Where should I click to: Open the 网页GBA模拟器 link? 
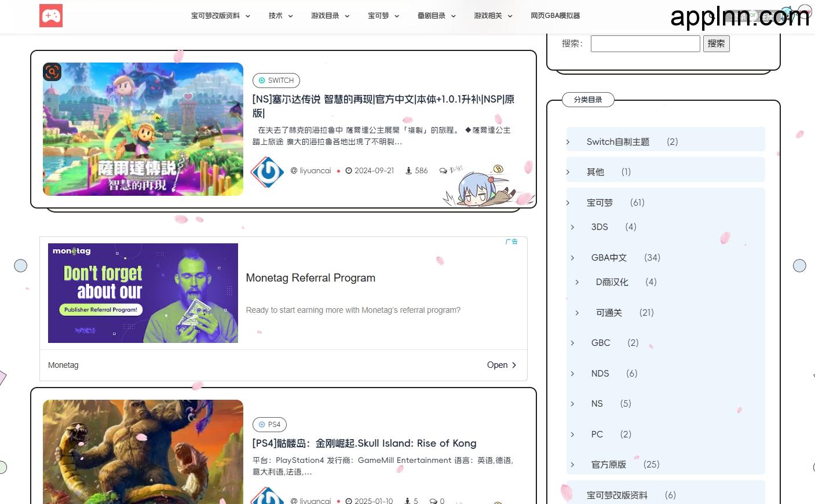pos(555,16)
